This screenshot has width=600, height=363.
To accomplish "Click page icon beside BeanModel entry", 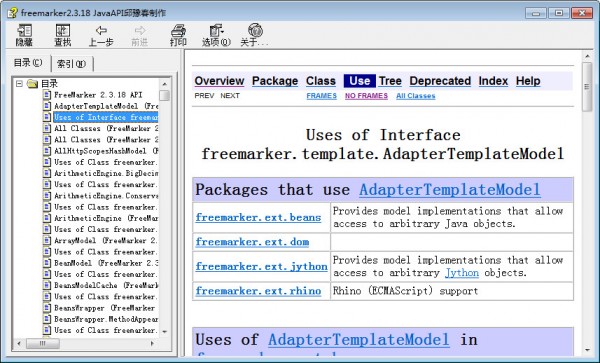I will pos(47,263).
